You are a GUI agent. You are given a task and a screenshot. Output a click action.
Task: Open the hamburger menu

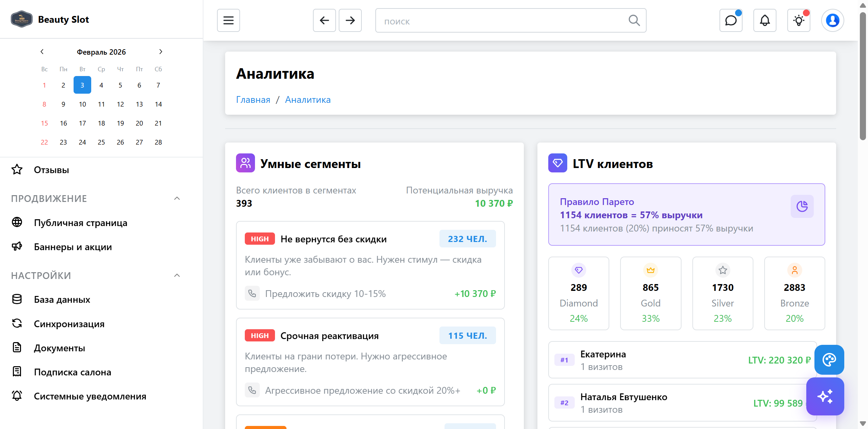[228, 20]
